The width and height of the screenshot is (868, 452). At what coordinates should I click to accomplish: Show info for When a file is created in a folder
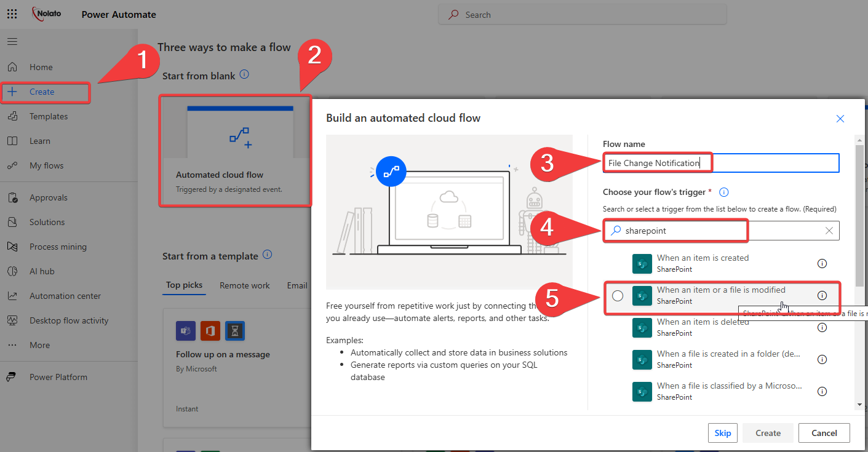(x=822, y=359)
